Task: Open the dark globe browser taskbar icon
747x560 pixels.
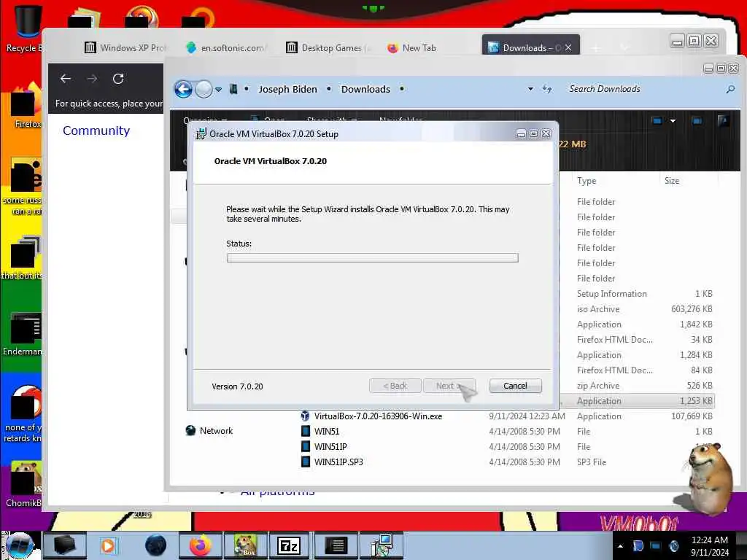Action: point(156,545)
